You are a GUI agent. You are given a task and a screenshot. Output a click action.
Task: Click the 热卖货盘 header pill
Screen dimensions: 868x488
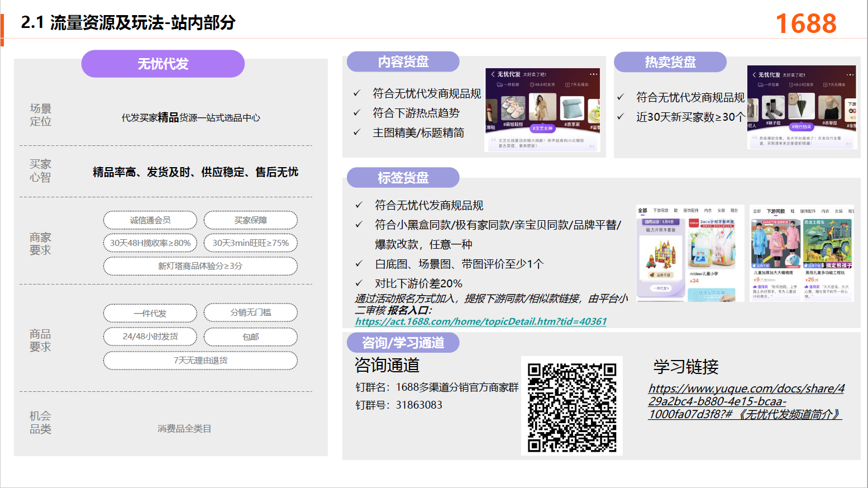coord(670,62)
